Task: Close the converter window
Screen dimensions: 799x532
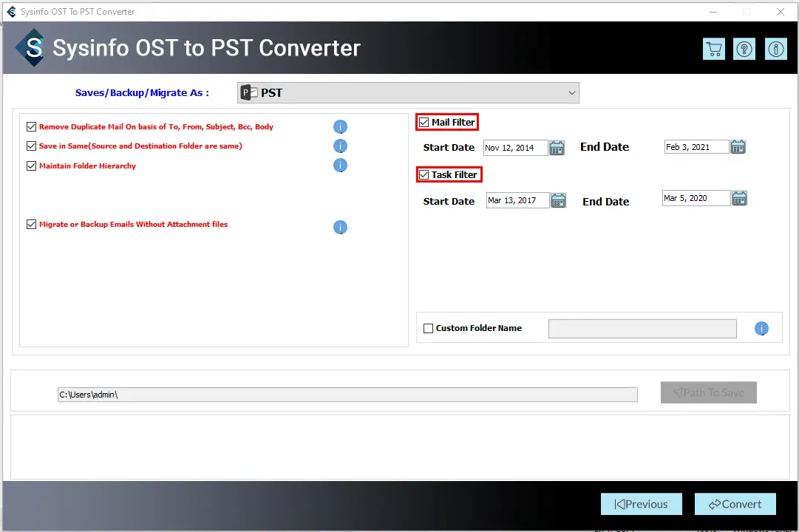Action: coord(780,12)
